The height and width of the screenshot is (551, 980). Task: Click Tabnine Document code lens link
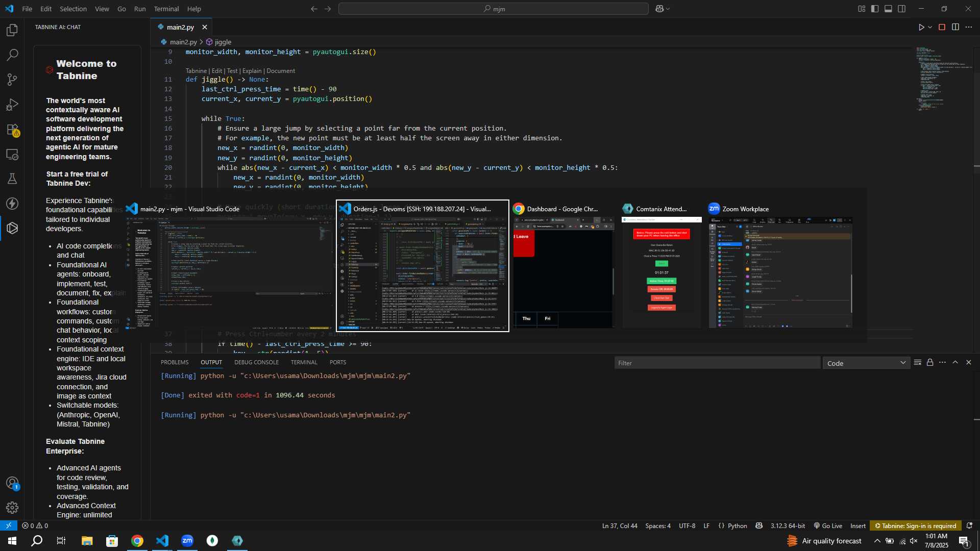point(280,71)
